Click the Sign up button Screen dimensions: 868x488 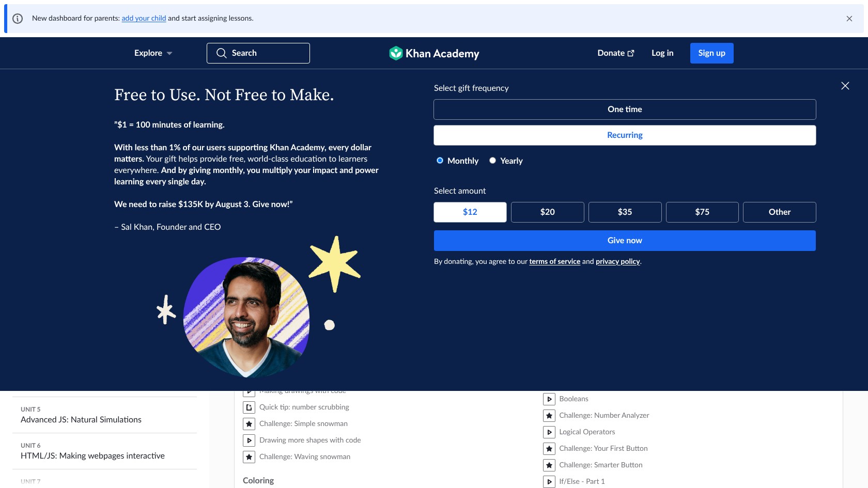click(x=712, y=53)
